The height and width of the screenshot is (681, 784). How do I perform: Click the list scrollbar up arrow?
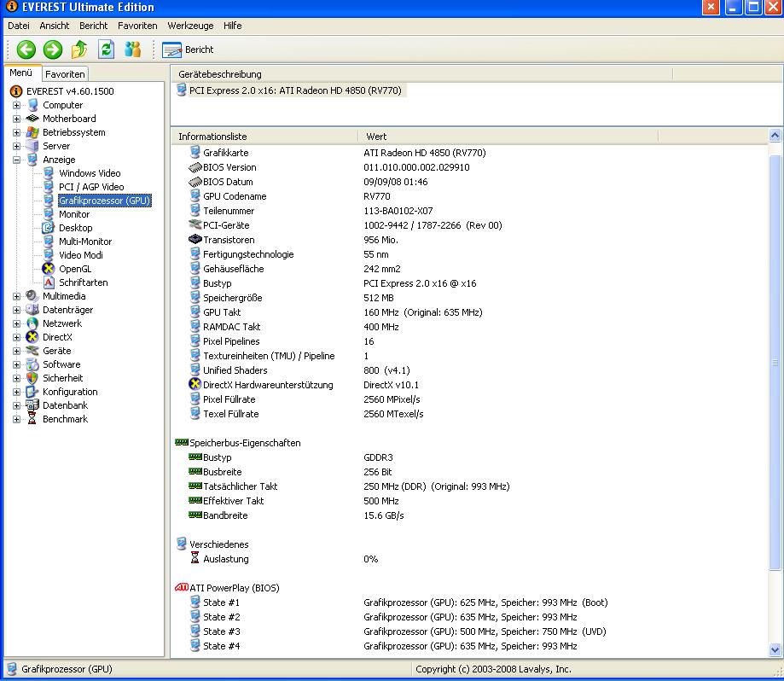(x=775, y=135)
